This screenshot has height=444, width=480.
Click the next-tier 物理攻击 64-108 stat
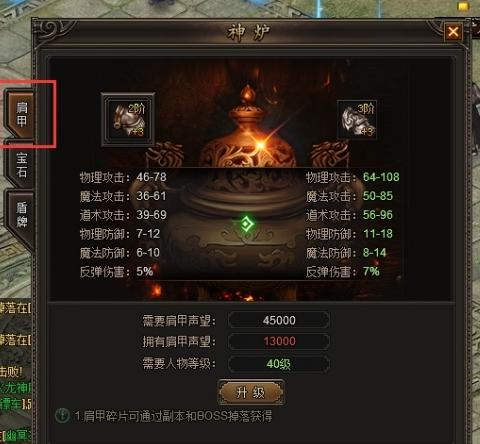(x=353, y=177)
